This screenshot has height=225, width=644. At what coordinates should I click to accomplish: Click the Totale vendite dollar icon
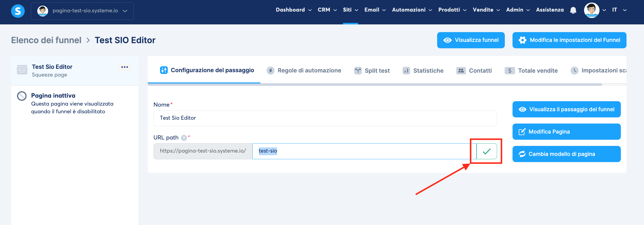[510, 71]
